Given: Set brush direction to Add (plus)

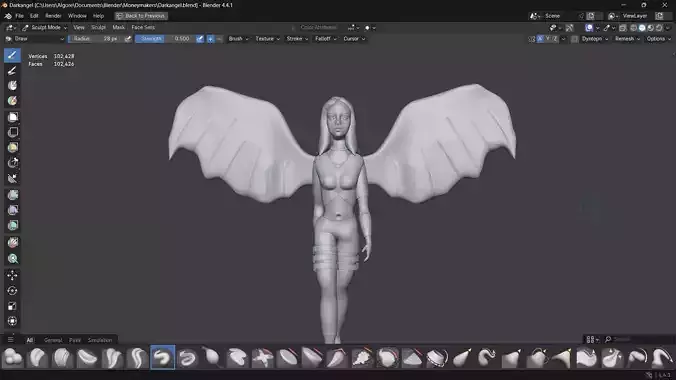Looking at the screenshot, I should click(210, 39).
